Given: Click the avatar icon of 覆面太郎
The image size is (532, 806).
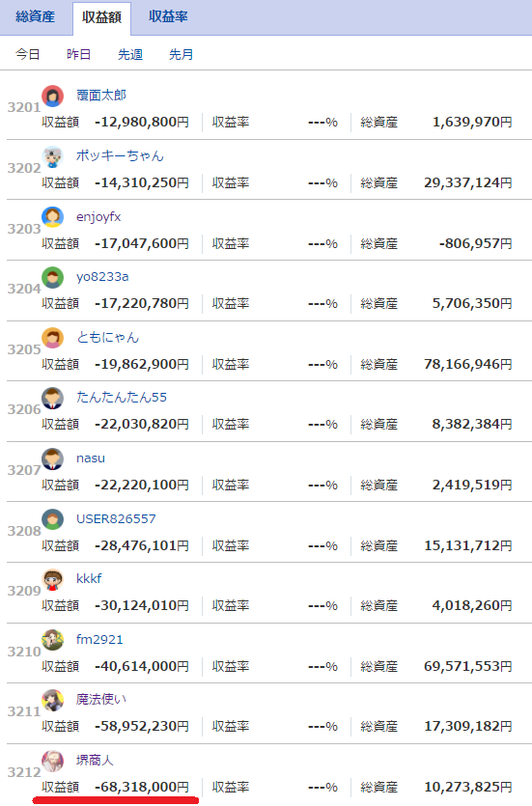Looking at the screenshot, I should click(x=52, y=97).
